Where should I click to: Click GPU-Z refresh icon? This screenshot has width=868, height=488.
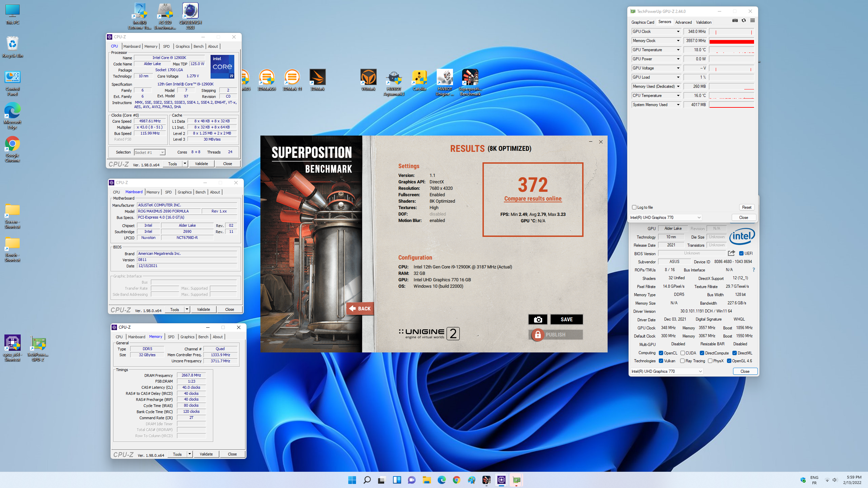[744, 20]
